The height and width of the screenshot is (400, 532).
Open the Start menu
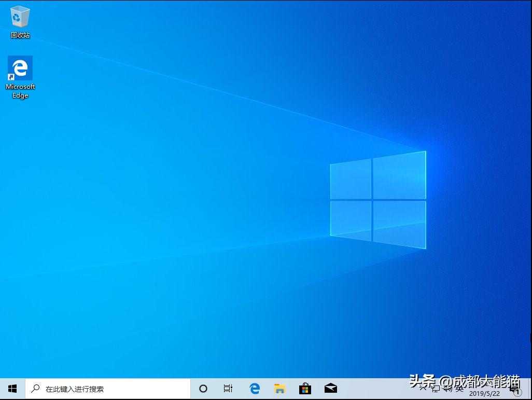pos(12,388)
